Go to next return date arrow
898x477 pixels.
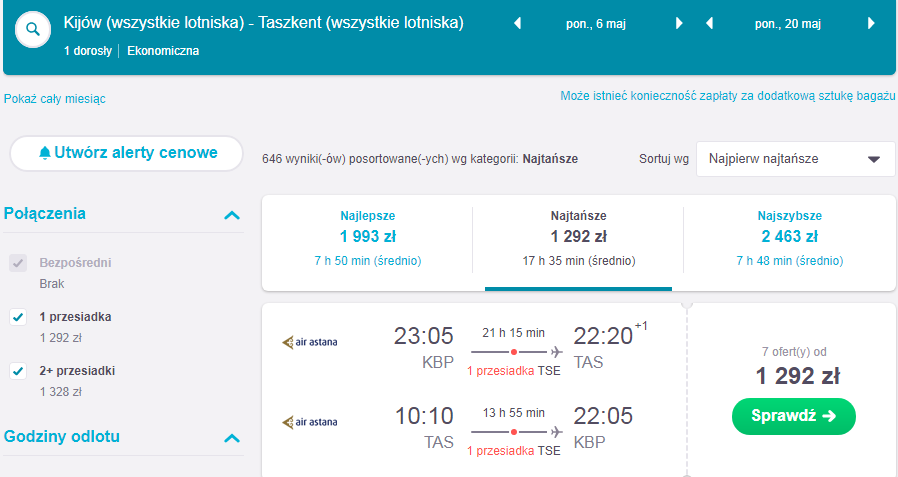point(871,23)
